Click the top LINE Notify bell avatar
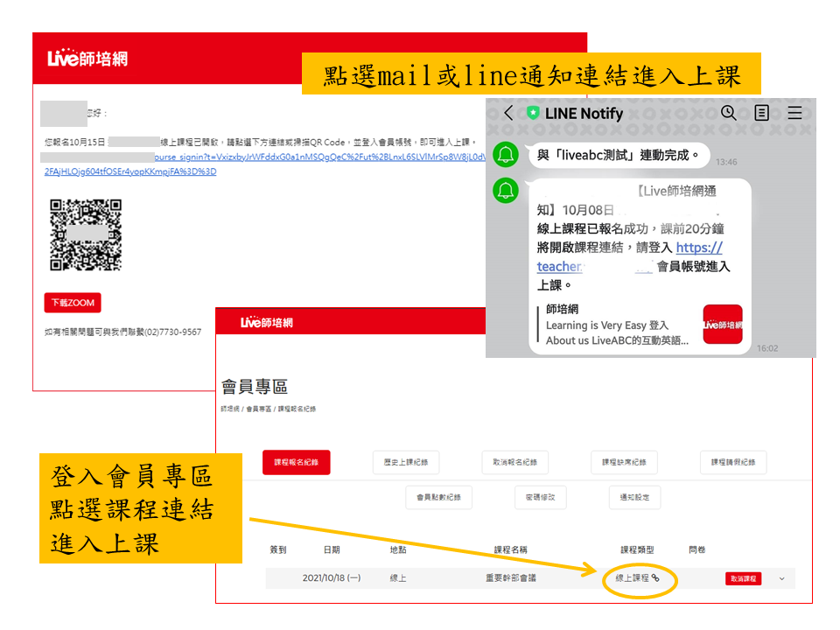Viewport: 840px width, 630px height. point(505,155)
